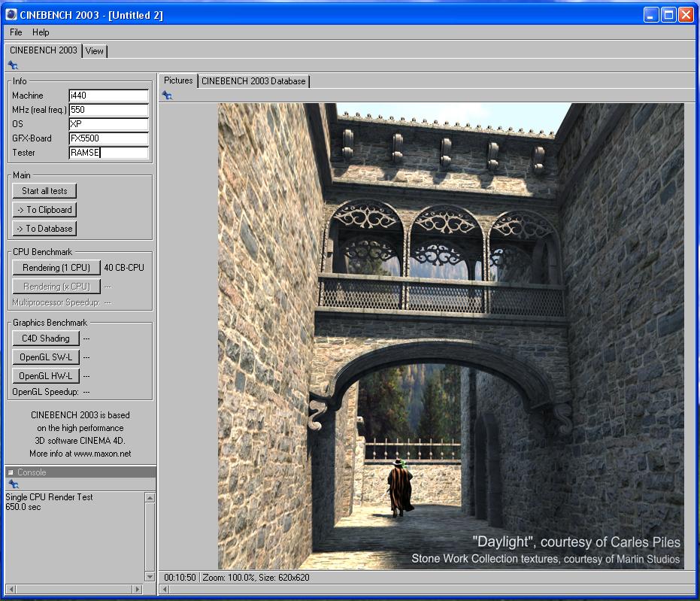The image size is (700, 601).
Task: Click pin icon below CINEBENCH 2003 tab
Action: click(13, 65)
